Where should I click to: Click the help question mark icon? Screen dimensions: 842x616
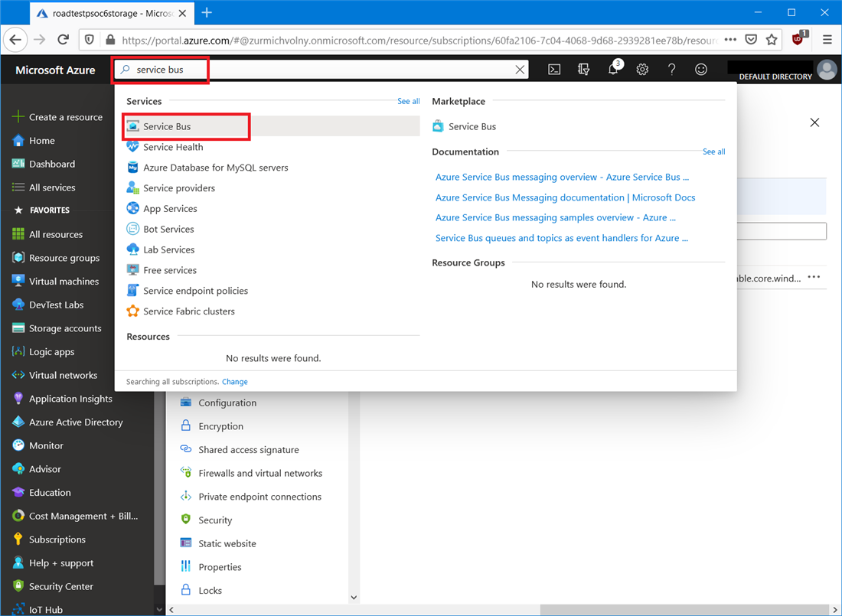671,70
